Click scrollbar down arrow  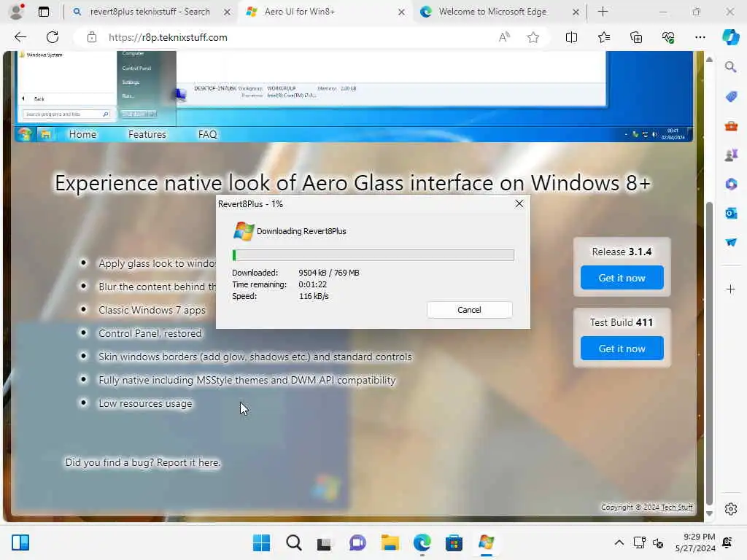[709, 513]
